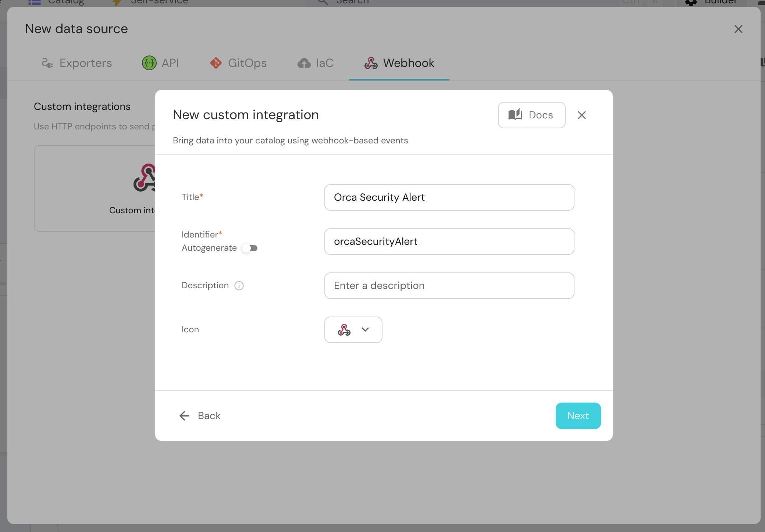Close the New data source panel
Screen dimensions: 765x532
tap(738, 29)
